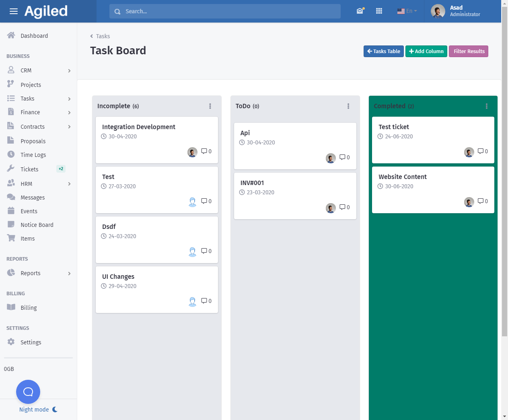
Task: Expand the CRM submenu
Action: tap(69, 71)
